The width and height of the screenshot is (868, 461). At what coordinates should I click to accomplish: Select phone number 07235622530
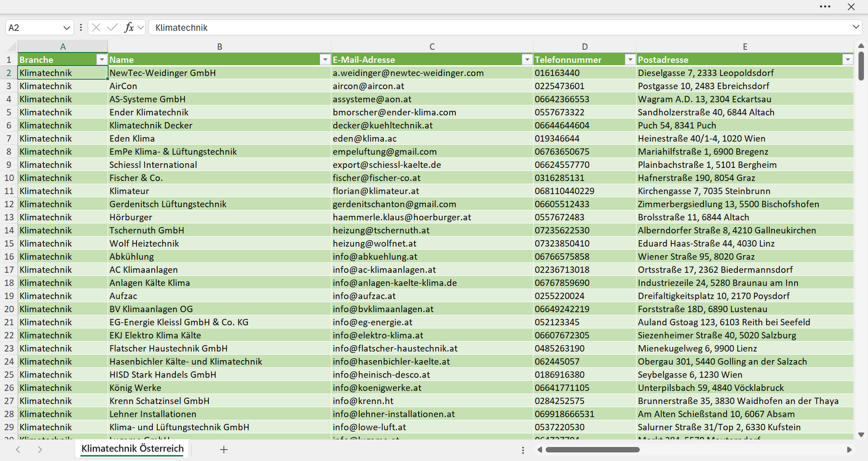point(584,230)
